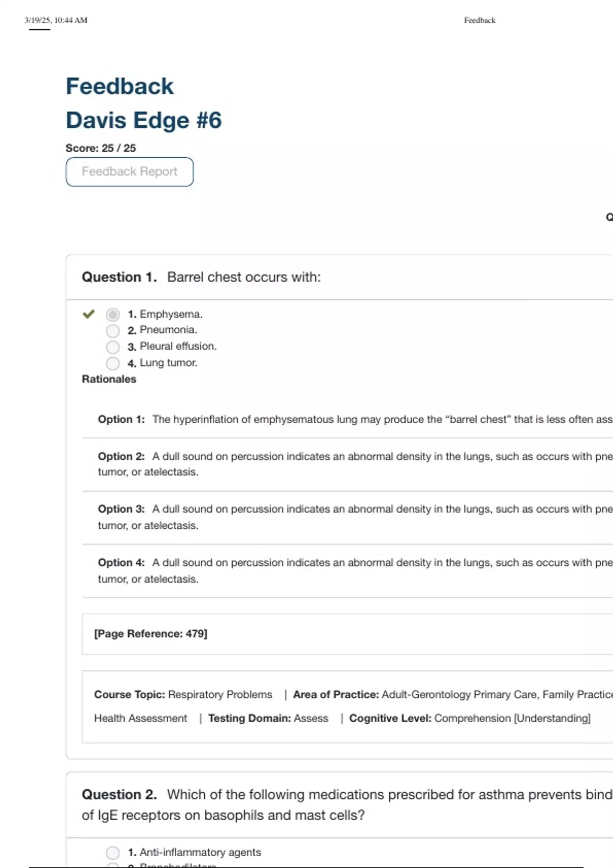This screenshot has width=613, height=868.
Task: Select the Pneumonia radio option
Action: tap(113, 331)
